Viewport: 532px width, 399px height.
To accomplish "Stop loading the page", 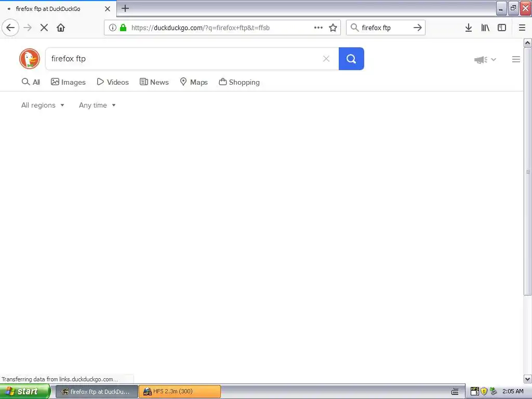I will pos(44,28).
